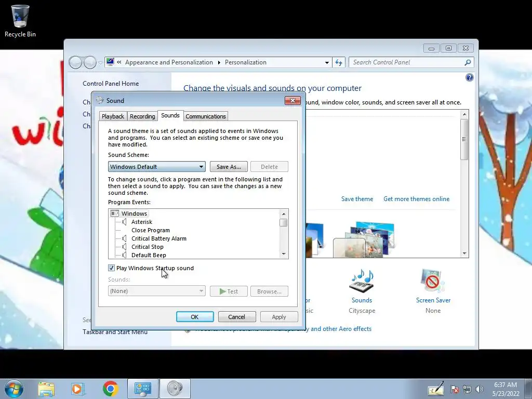Open Control Panel Home link
Image resolution: width=532 pixels, height=399 pixels.
[x=111, y=84]
